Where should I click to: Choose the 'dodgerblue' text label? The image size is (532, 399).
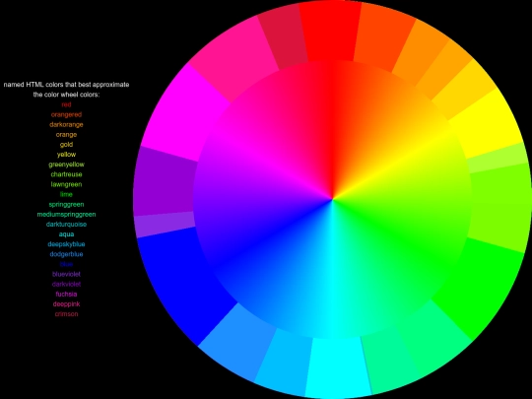67,254
